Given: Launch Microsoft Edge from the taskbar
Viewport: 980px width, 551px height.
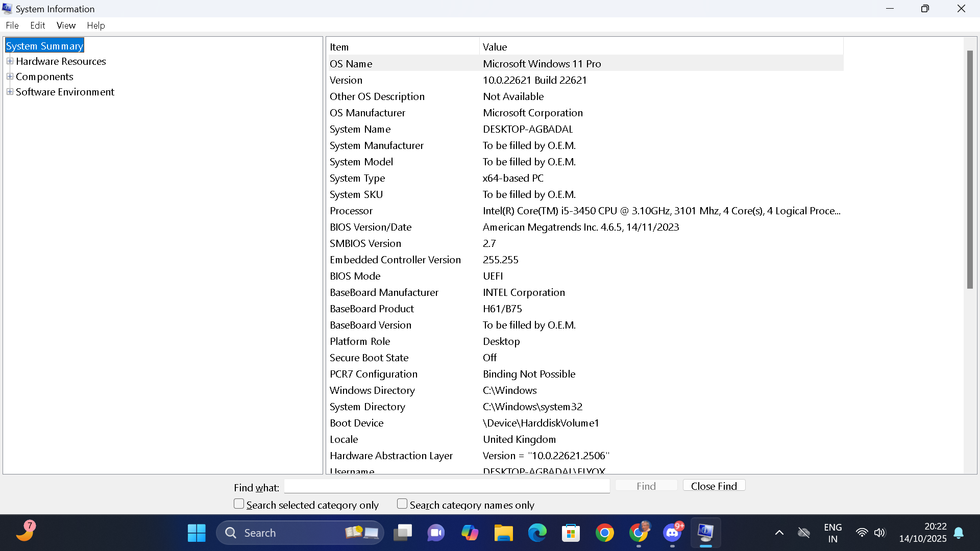Looking at the screenshot, I should pyautogui.click(x=537, y=533).
